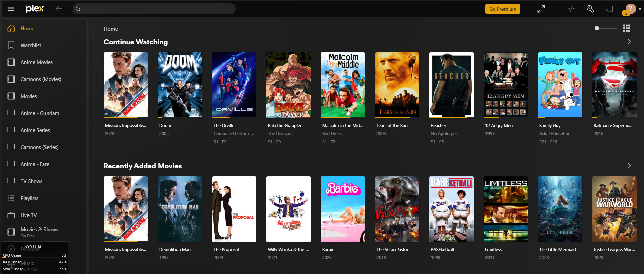Open the Anime Series library icon
This screenshot has width=644, height=274.
point(11,130)
